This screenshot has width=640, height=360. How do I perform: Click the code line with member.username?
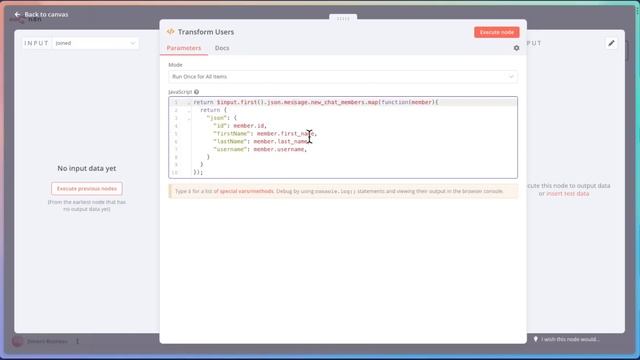(260, 149)
